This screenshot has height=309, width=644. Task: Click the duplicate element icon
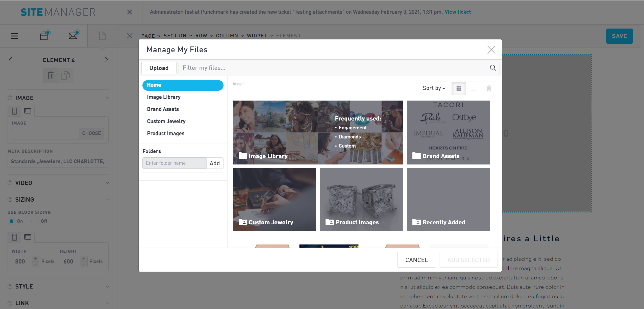click(x=66, y=76)
